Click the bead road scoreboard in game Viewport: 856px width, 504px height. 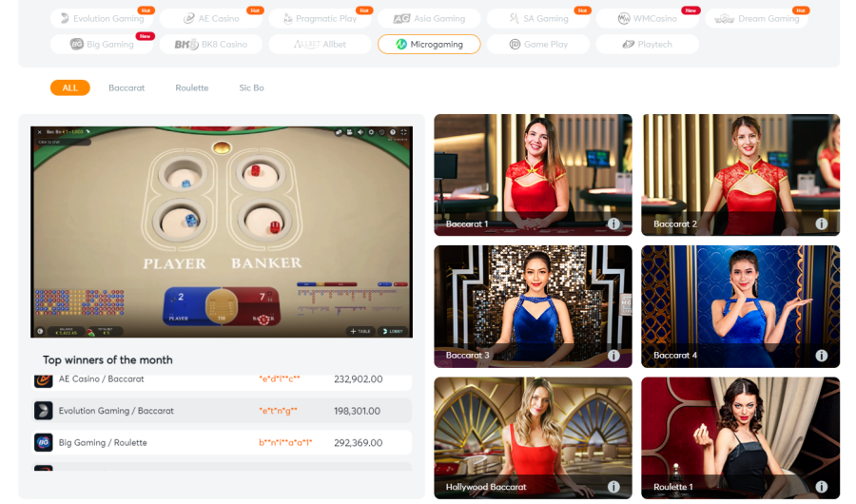click(x=80, y=302)
